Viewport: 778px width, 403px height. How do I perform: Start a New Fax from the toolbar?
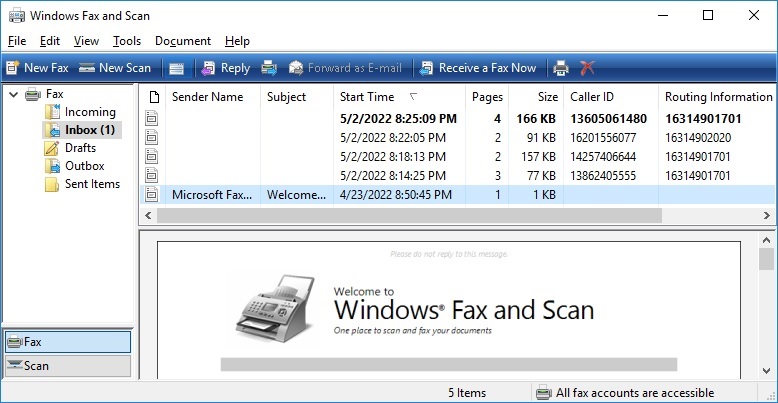click(x=37, y=68)
